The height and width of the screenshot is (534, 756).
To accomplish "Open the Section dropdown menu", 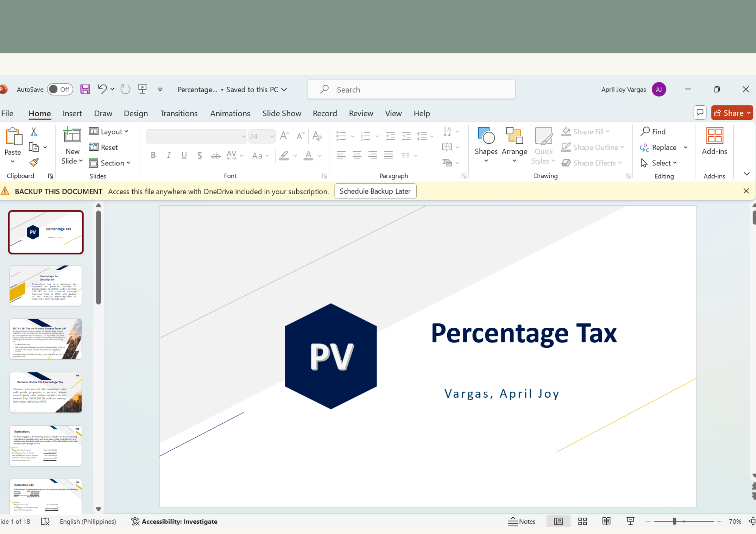I will point(110,163).
